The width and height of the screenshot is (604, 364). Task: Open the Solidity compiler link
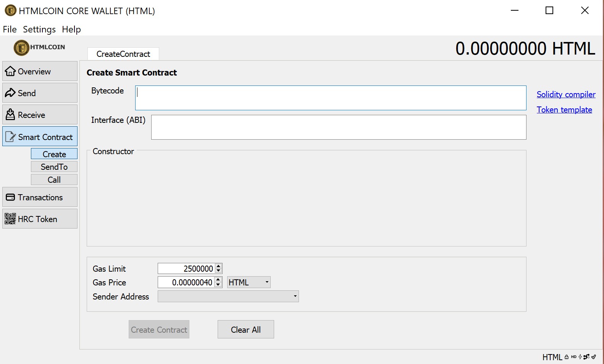point(566,94)
